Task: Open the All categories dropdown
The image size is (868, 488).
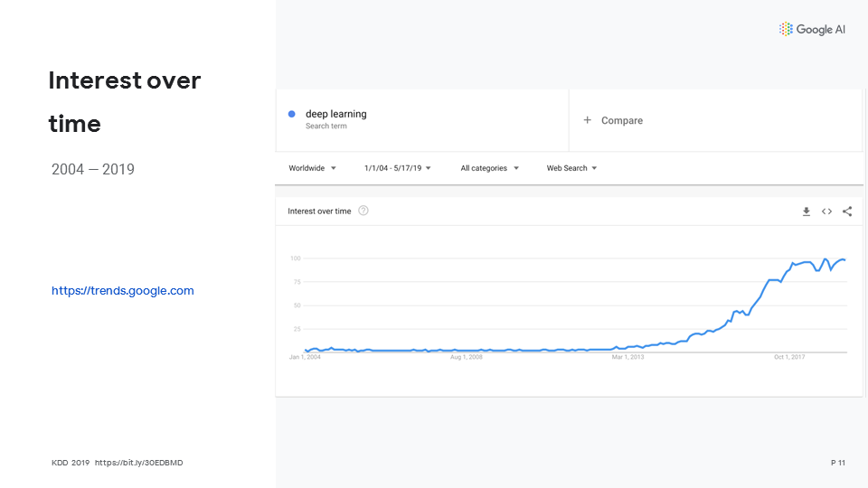Action: click(x=489, y=168)
